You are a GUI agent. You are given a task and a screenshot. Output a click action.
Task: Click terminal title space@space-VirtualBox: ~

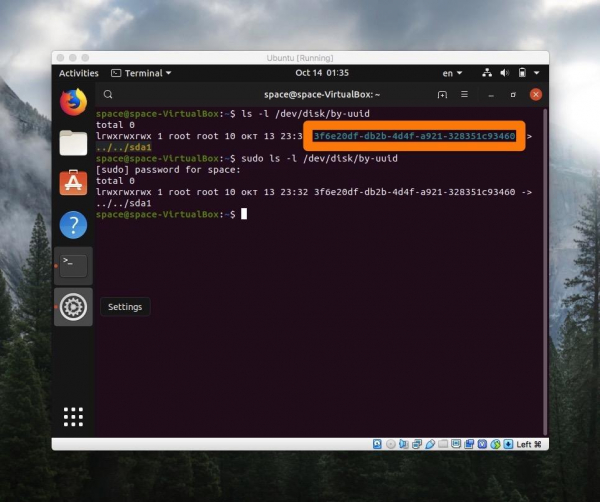[322, 95]
